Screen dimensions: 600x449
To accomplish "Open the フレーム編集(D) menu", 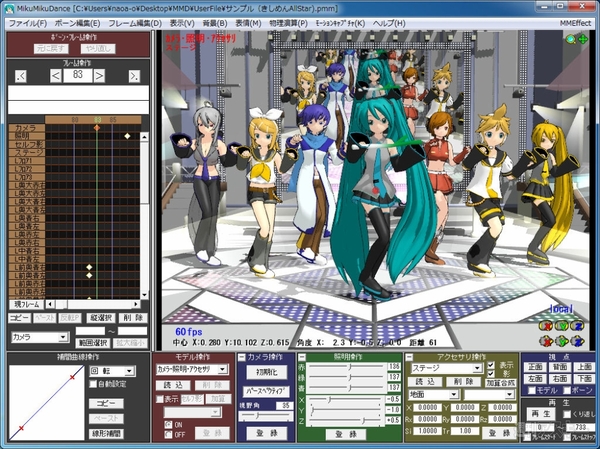I will coord(135,23).
